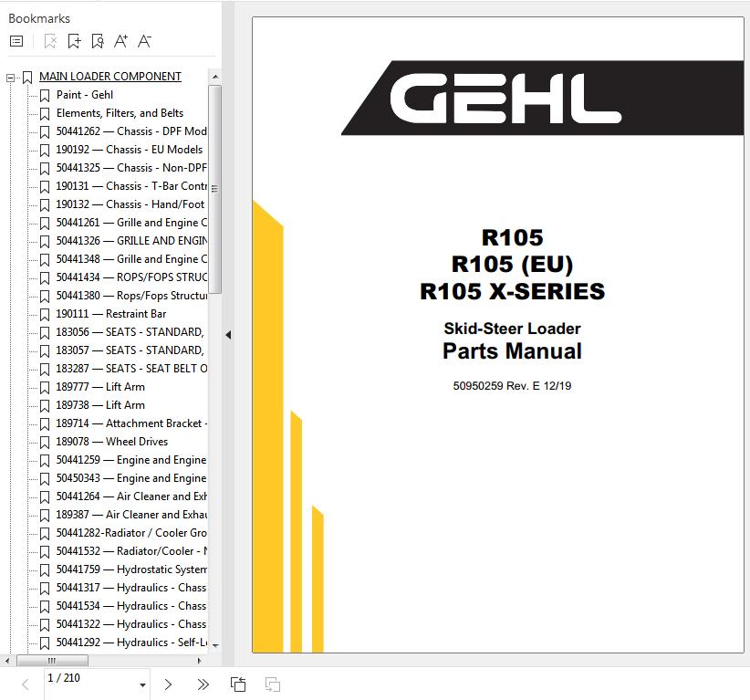This screenshot has height=700, width=750.
Task: Open bookmark 50450343 Engine and Engine
Action: (131, 478)
